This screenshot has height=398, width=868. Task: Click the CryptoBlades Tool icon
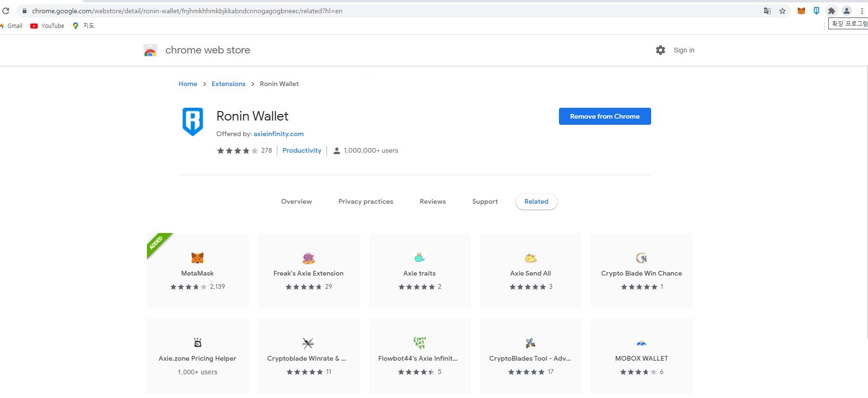531,343
